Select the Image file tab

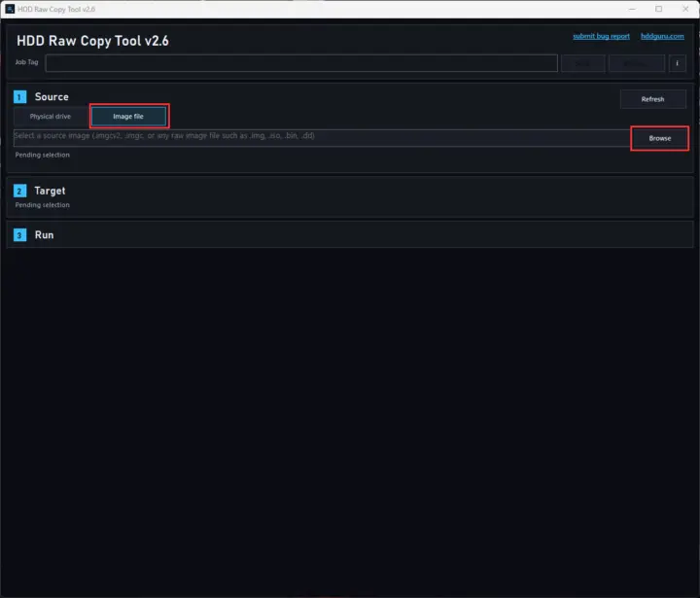[128, 117]
